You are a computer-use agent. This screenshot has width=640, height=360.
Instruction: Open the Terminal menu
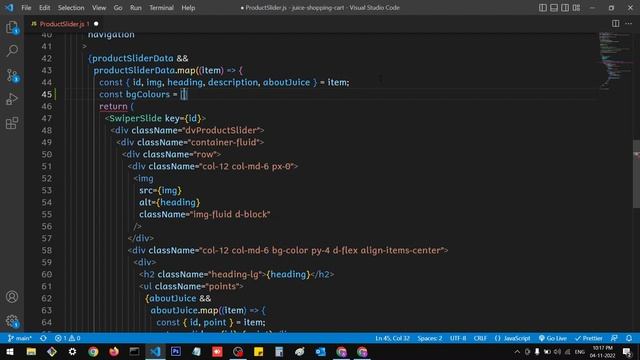coord(161,8)
